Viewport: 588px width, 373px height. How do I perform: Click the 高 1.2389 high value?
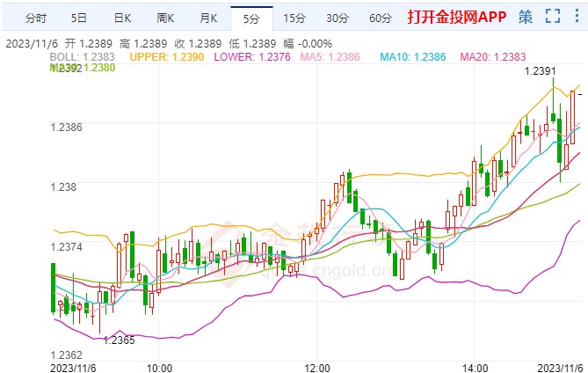(143, 44)
